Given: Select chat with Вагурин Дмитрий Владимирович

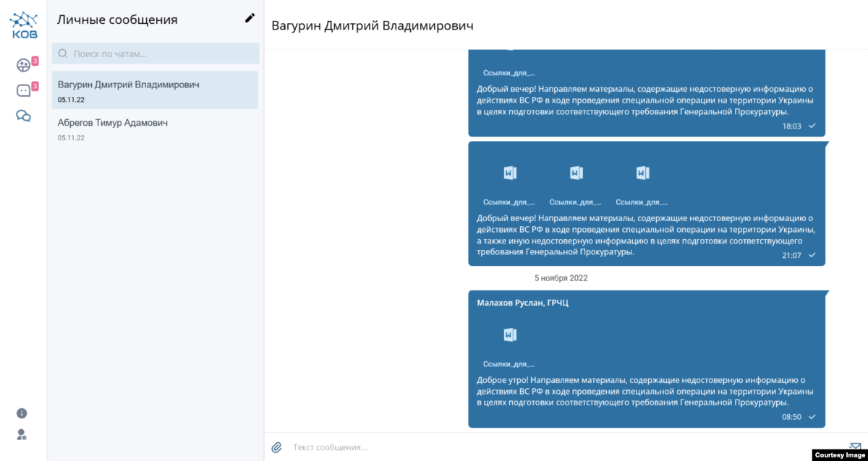Looking at the screenshot, I should coord(155,90).
